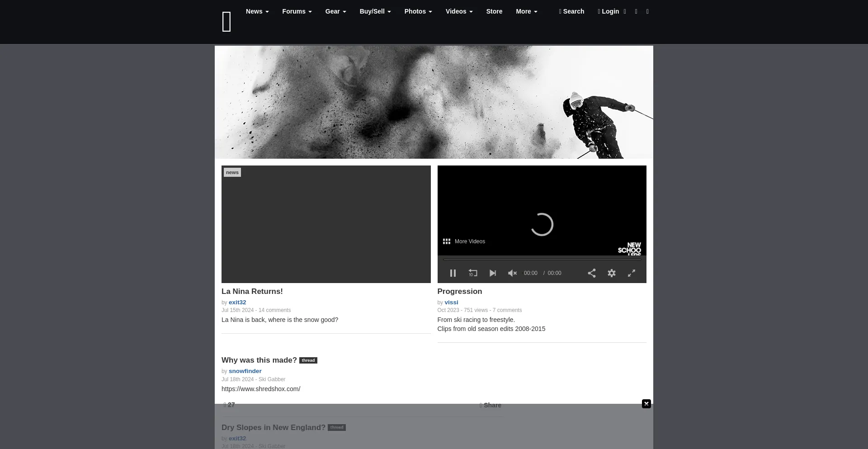Expand the Videos dropdown menu
868x449 pixels.
pyautogui.click(x=459, y=11)
